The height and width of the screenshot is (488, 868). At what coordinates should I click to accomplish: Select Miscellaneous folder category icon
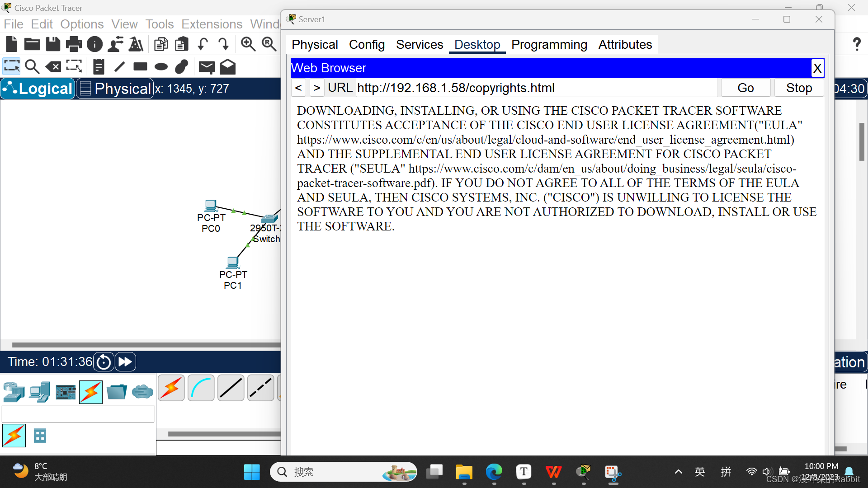pos(117,392)
